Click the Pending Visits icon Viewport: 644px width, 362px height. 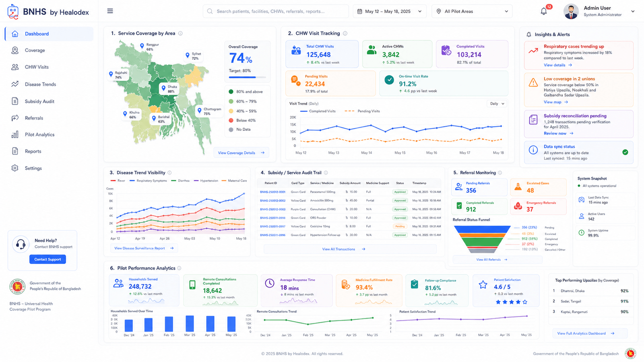pos(295,80)
